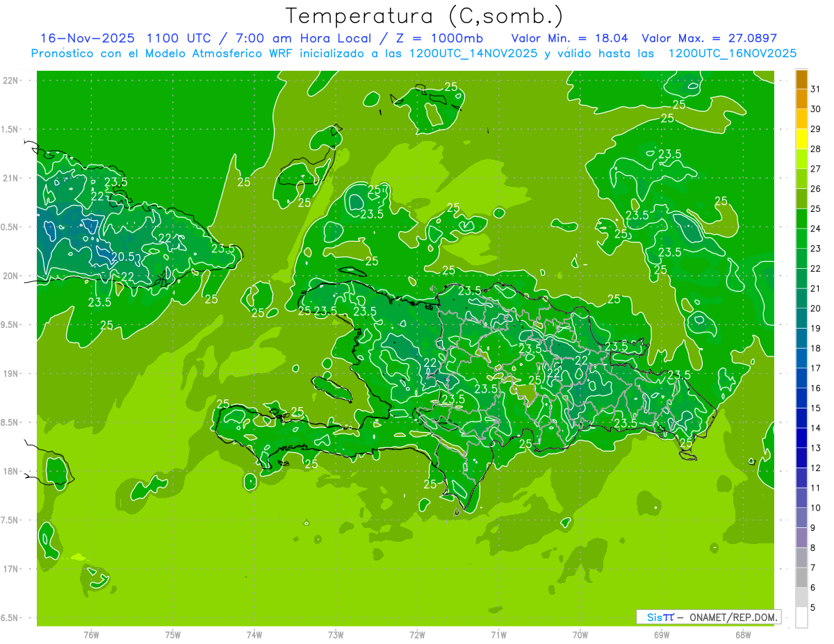Select the '16-Nov-2025' date text
This screenshot has height=644, width=834.
click(86, 38)
